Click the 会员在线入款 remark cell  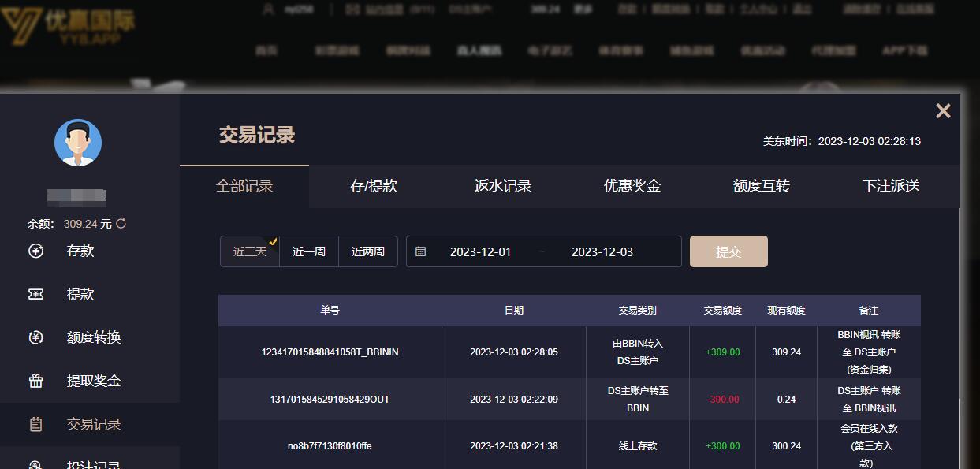tap(869, 446)
